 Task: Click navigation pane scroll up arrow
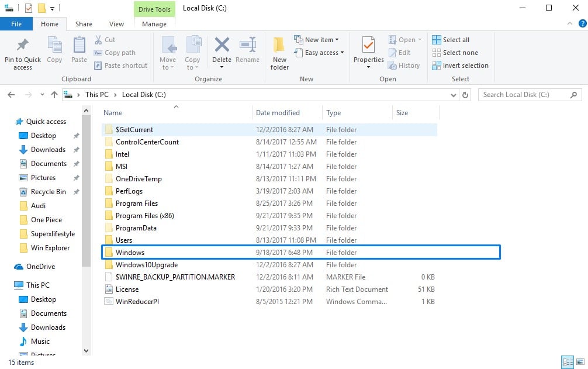pyautogui.click(x=87, y=111)
